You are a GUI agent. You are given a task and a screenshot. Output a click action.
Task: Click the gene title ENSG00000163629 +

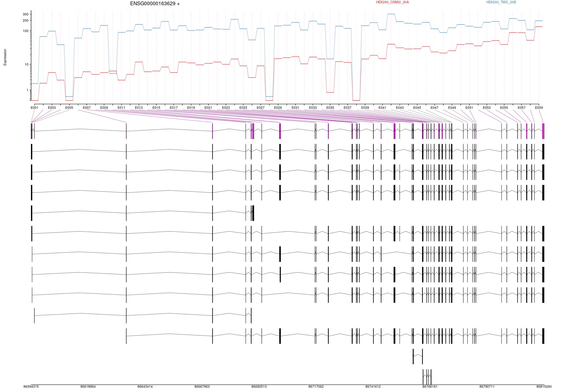pyautogui.click(x=155, y=4)
